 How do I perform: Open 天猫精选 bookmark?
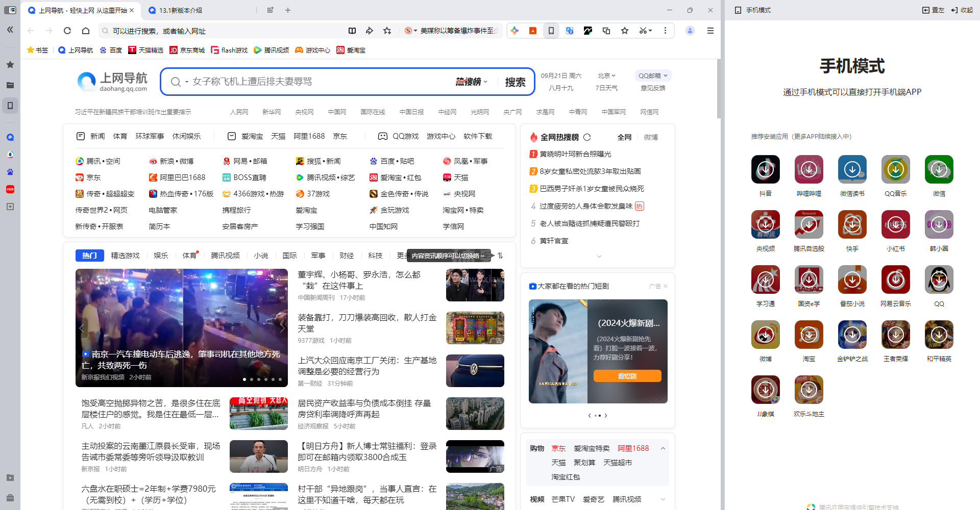146,50
